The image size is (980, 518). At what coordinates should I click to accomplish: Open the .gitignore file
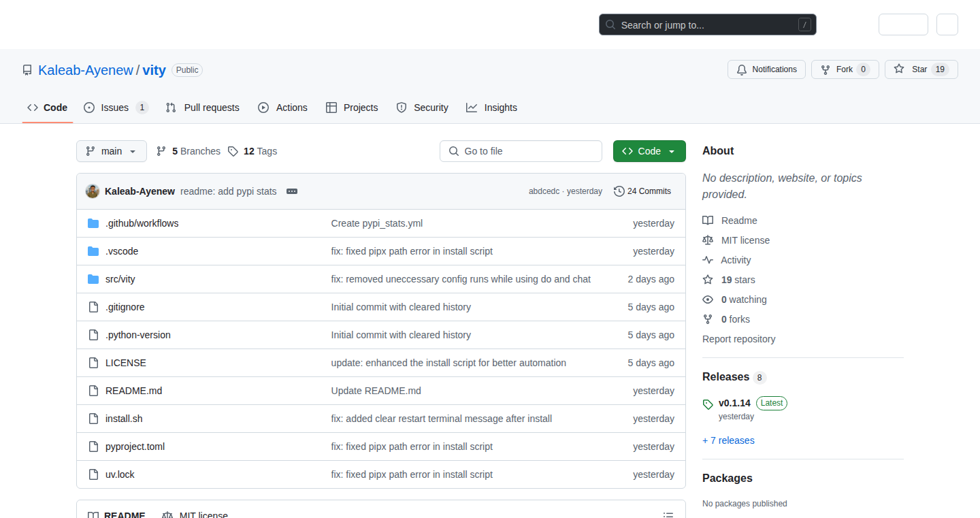pos(125,307)
